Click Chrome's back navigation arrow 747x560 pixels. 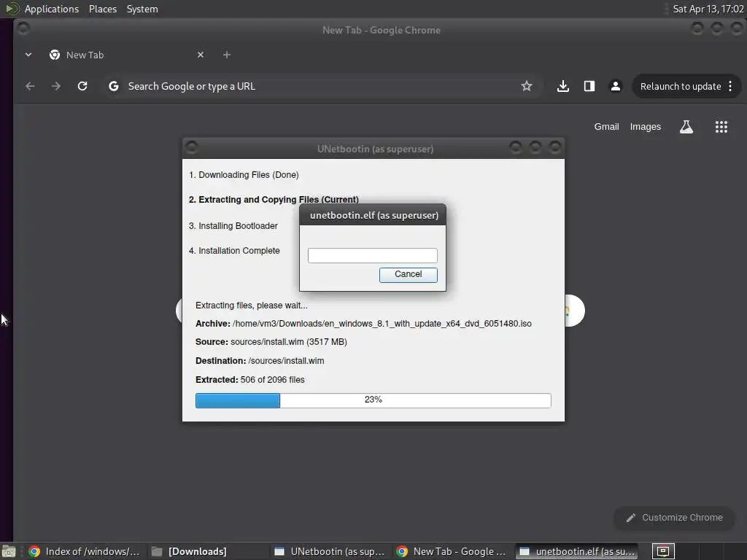click(30, 86)
